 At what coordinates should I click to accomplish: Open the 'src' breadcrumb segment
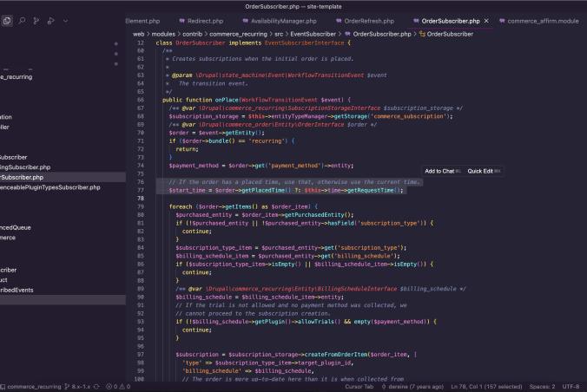[279, 34]
